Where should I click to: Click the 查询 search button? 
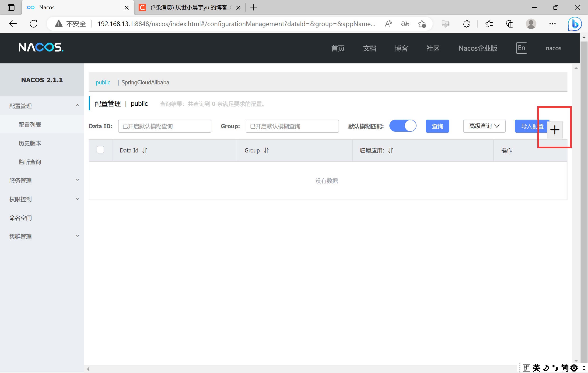point(437,126)
